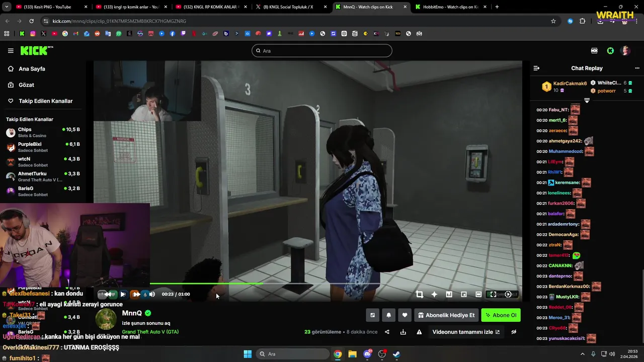
Task: Toggle theater mode in player
Action: click(x=478, y=295)
